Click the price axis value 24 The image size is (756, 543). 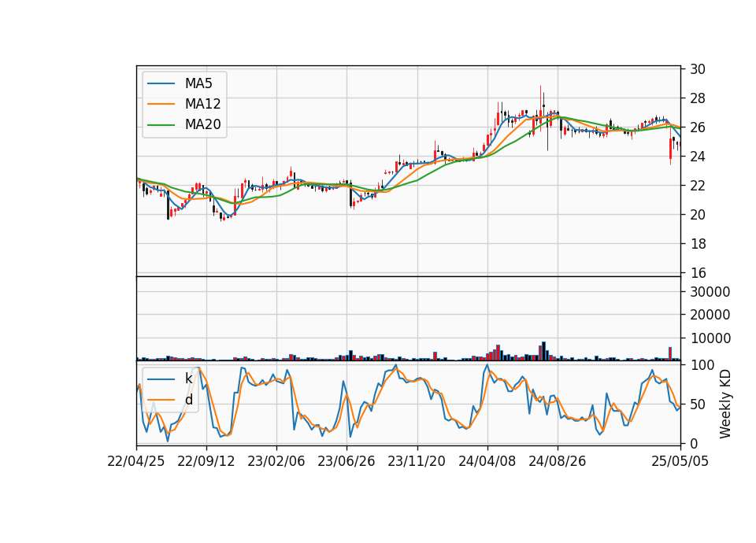(697, 157)
